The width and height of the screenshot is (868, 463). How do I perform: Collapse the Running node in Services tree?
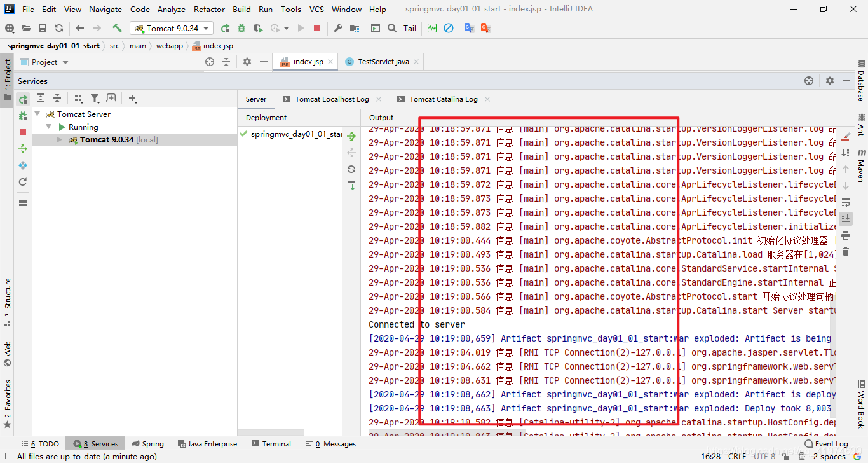point(49,127)
